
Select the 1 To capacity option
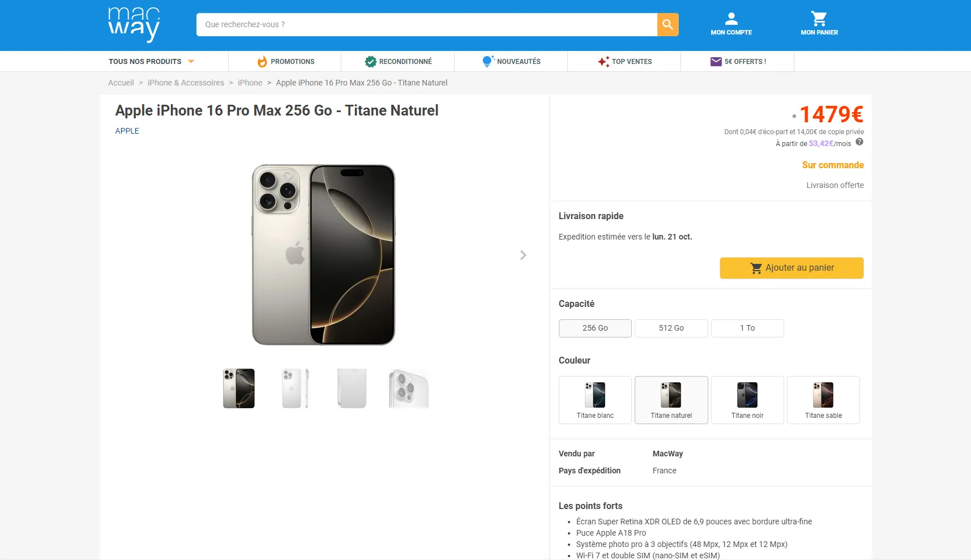pos(747,328)
